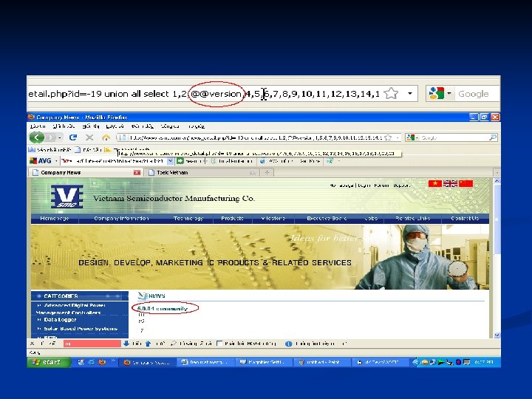Open the Home page nav item
This screenshot has width=532, height=399.
pyautogui.click(x=54, y=218)
